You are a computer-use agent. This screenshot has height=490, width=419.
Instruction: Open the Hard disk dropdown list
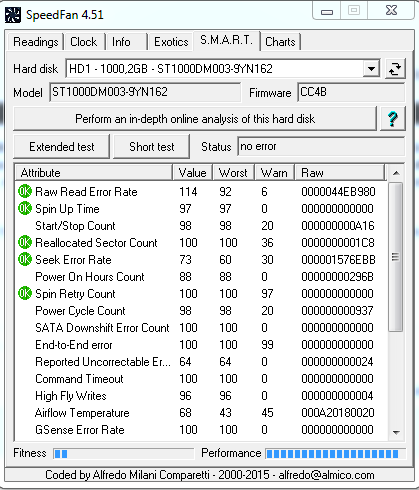tap(371, 69)
